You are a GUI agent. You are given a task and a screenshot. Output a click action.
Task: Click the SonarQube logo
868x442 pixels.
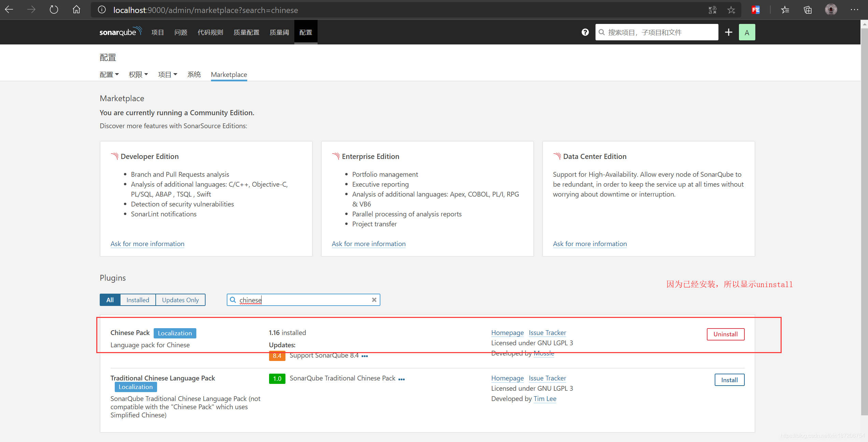pyautogui.click(x=120, y=32)
